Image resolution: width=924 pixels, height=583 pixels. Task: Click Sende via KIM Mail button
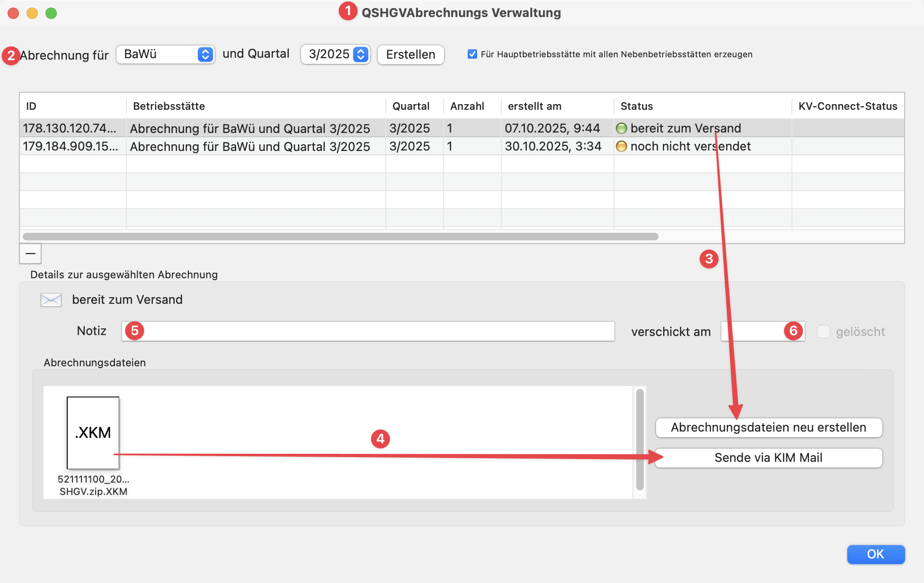point(768,458)
